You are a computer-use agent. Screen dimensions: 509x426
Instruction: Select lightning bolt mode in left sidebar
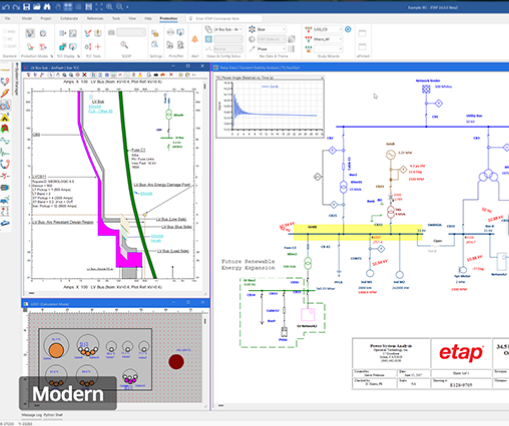click(x=5, y=93)
